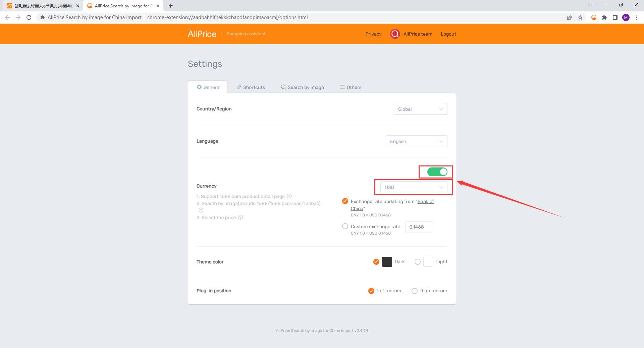Click the share page icon in address bar
This screenshot has width=644, height=348.
(x=570, y=17)
